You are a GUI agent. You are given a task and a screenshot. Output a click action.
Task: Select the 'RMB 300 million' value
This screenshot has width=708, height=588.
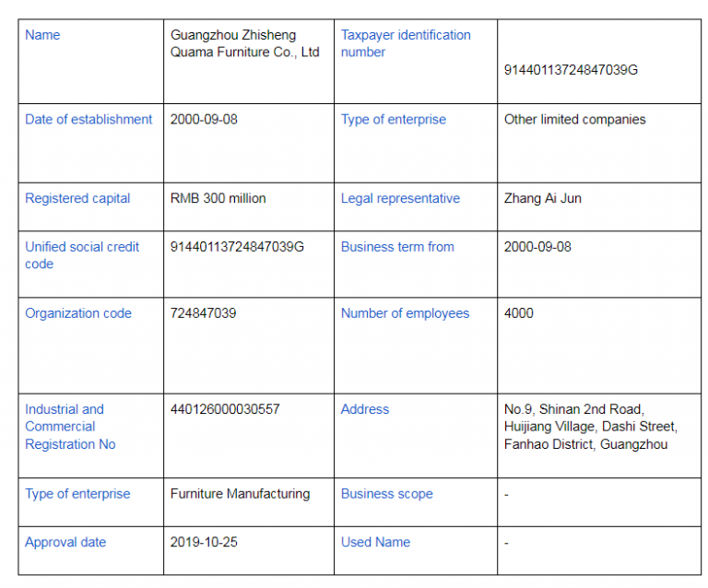(x=218, y=198)
